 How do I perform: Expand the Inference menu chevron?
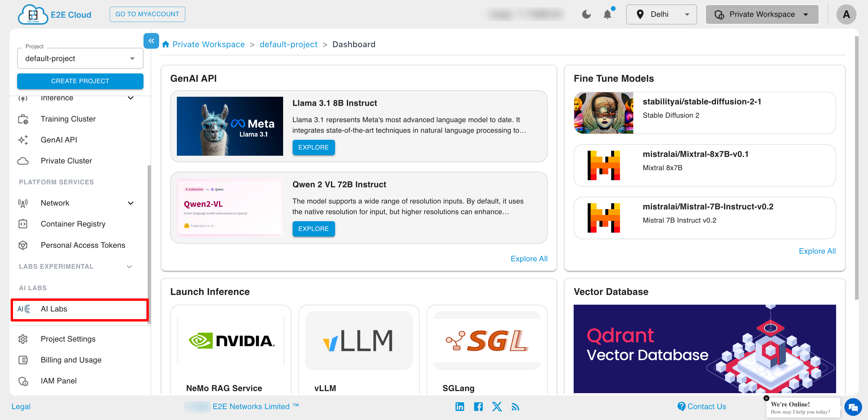pyautogui.click(x=131, y=98)
